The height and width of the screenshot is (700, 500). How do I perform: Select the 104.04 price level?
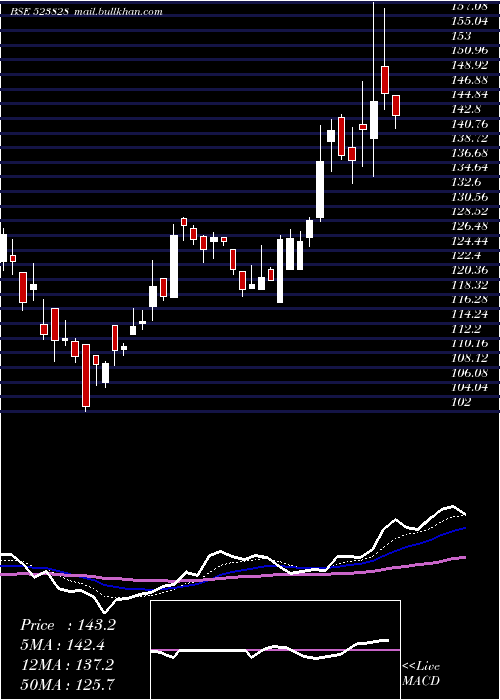pos(469,387)
